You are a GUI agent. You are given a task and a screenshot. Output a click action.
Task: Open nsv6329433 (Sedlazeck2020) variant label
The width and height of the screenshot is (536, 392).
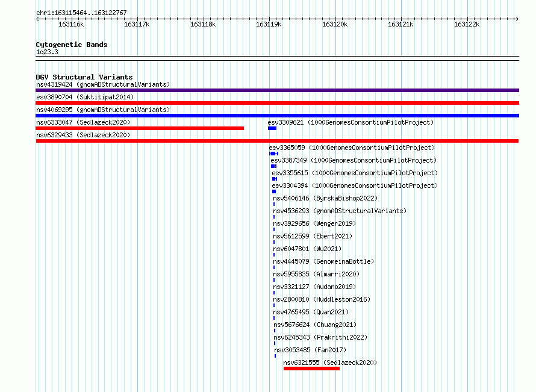[83, 135]
